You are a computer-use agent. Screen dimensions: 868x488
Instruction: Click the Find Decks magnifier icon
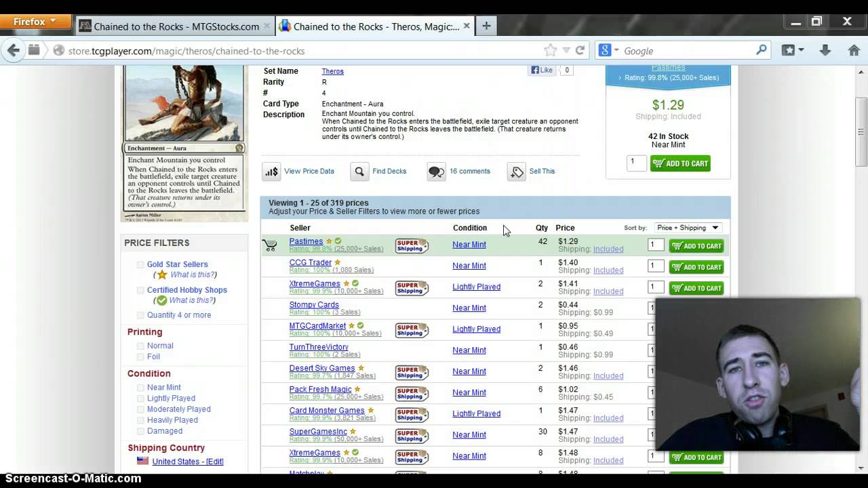359,171
